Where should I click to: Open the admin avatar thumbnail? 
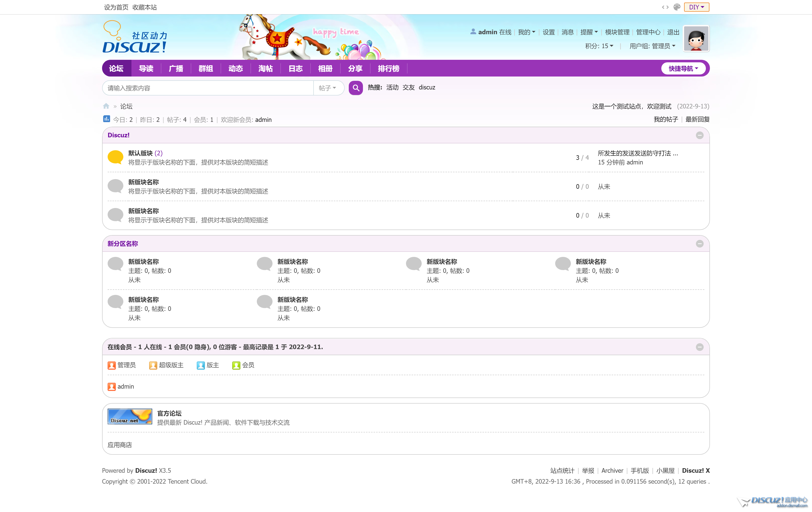696,39
